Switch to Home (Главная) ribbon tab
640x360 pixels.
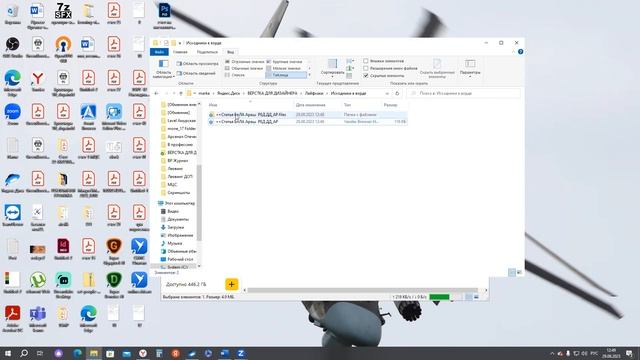[180, 52]
